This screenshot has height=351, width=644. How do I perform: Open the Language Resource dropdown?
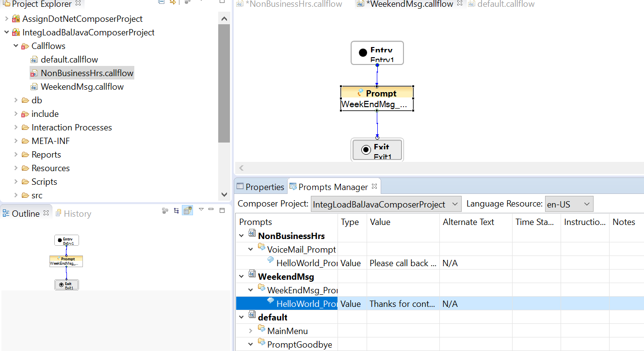(569, 205)
